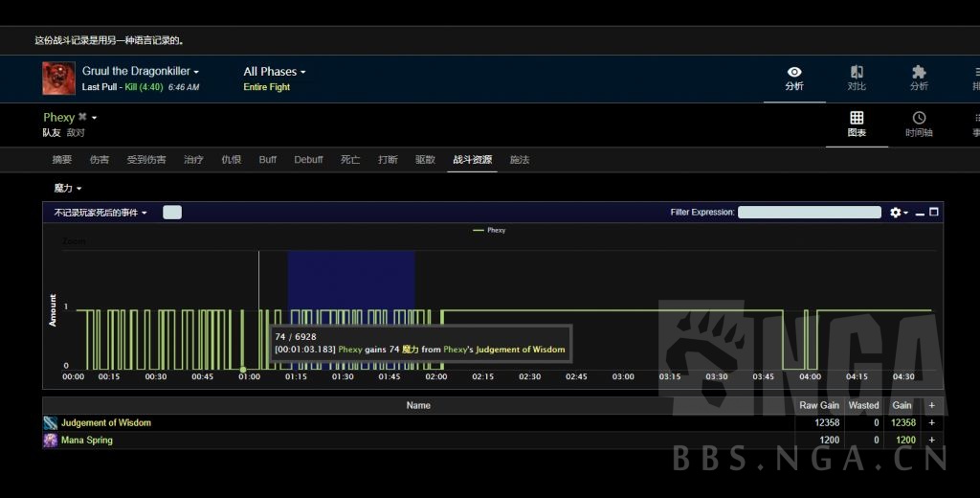Click the data point marker at 01:00

coord(243,369)
